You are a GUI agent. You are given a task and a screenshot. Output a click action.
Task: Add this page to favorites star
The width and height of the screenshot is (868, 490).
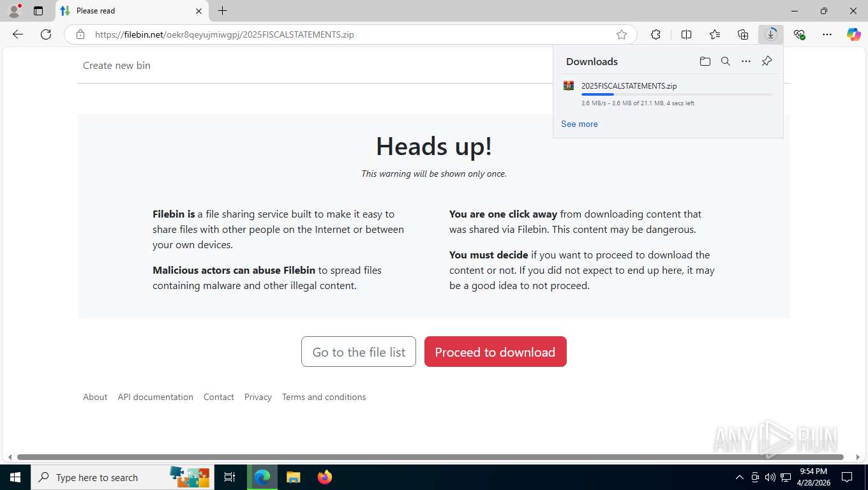point(622,34)
